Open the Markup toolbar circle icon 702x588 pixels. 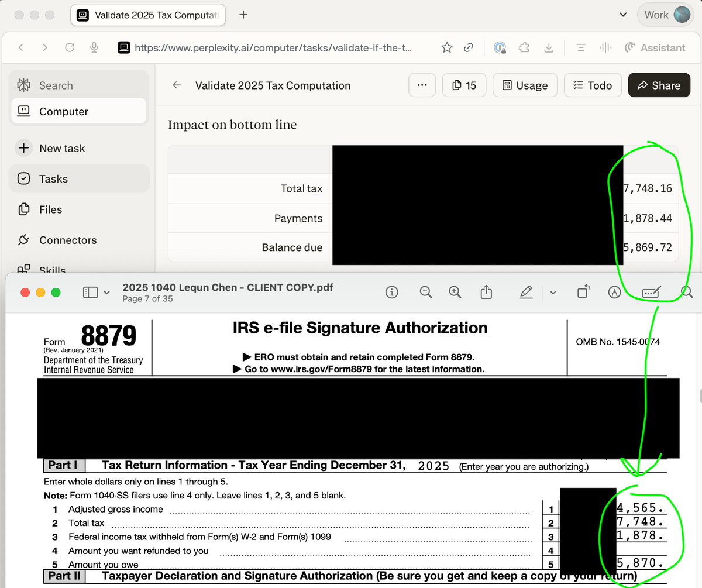pyautogui.click(x=614, y=292)
